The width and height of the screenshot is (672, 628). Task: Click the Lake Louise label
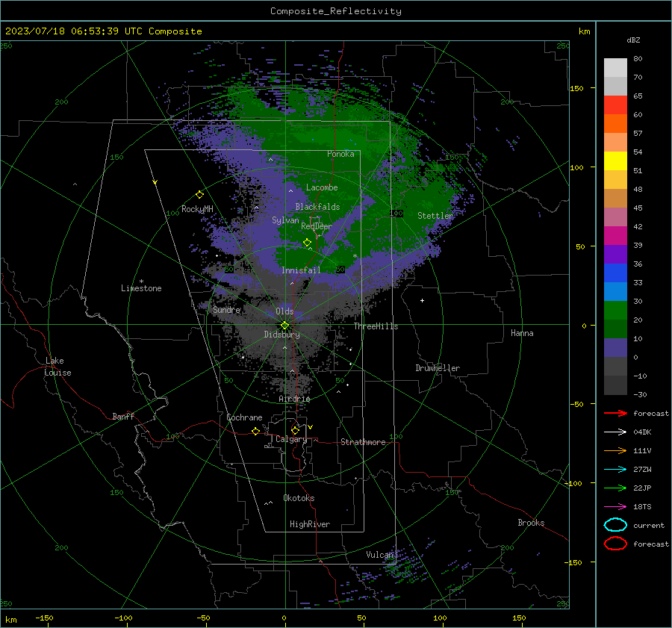coord(57,367)
